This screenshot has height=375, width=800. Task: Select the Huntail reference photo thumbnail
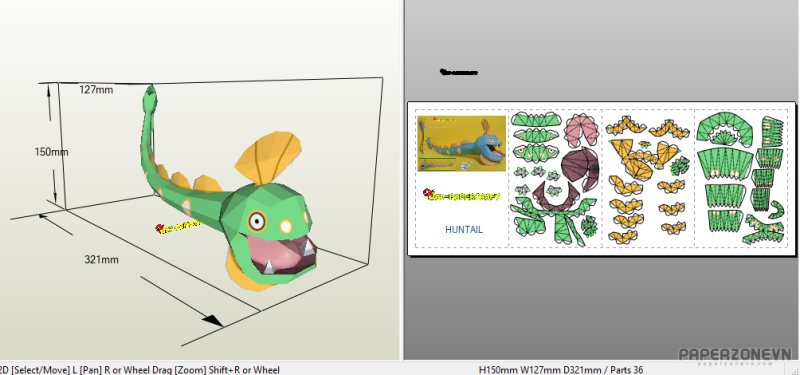[x=462, y=143]
